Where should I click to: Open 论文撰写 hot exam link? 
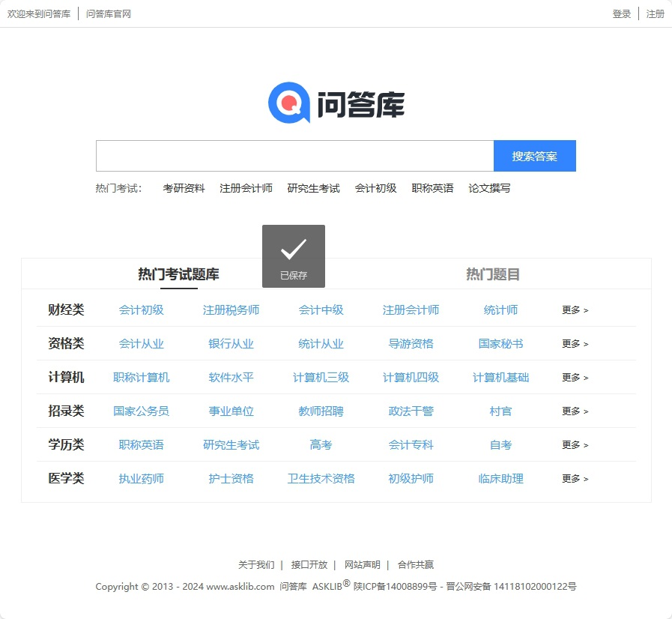coord(489,188)
